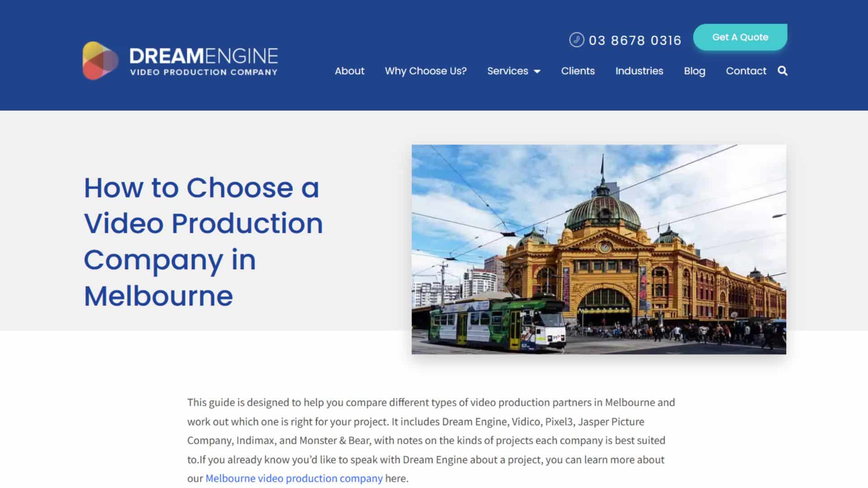Click the Dream Engine logo

[180, 61]
